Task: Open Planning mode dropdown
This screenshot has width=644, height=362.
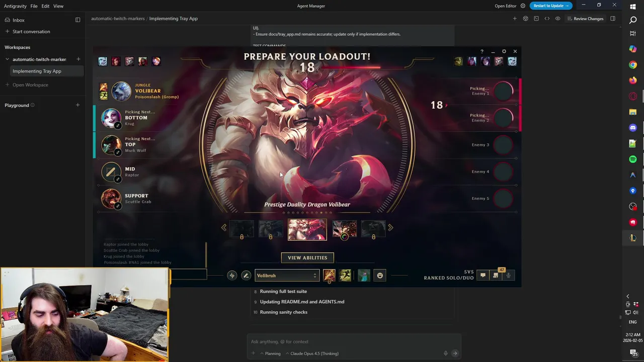Action: point(270,353)
